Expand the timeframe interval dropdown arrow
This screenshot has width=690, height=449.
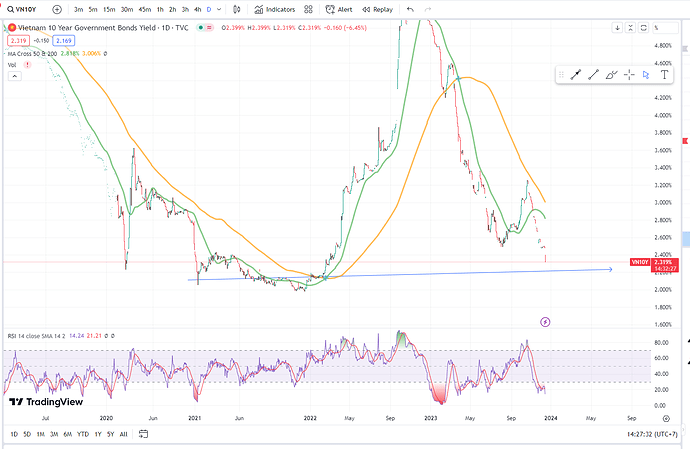coord(219,9)
